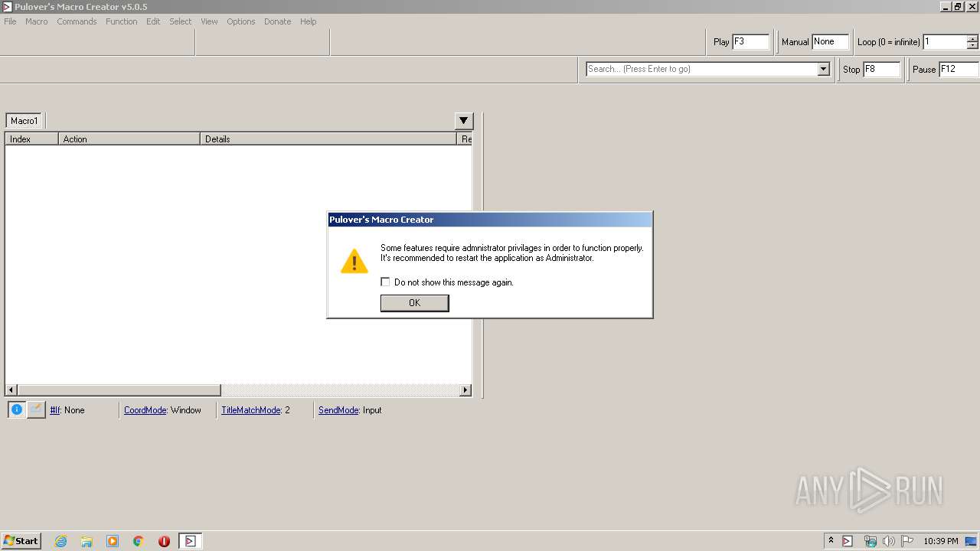Click the taskbar clock showing 10:39 PM
The height and width of the screenshot is (551, 980).
tap(940, 541)
